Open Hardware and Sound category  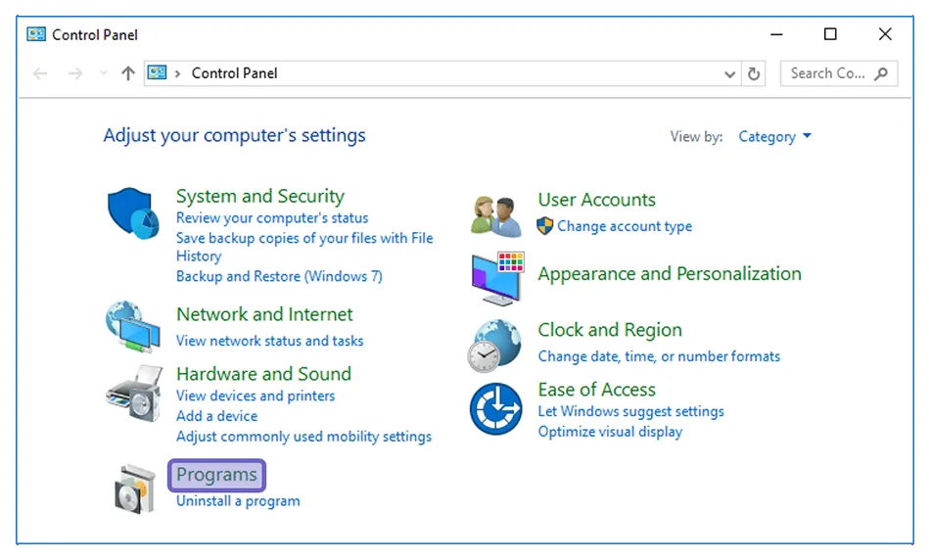coord(263,374)
